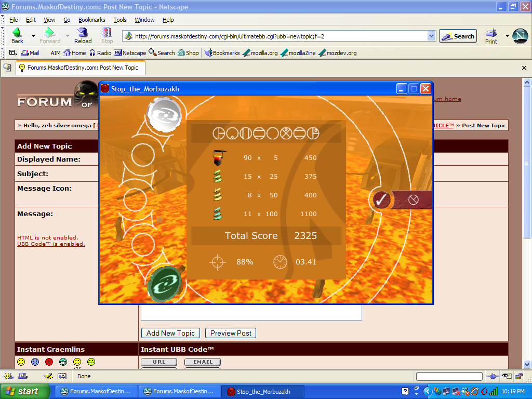
Task: Click the cancel circle-slash game button
Action: pos(413,199)
